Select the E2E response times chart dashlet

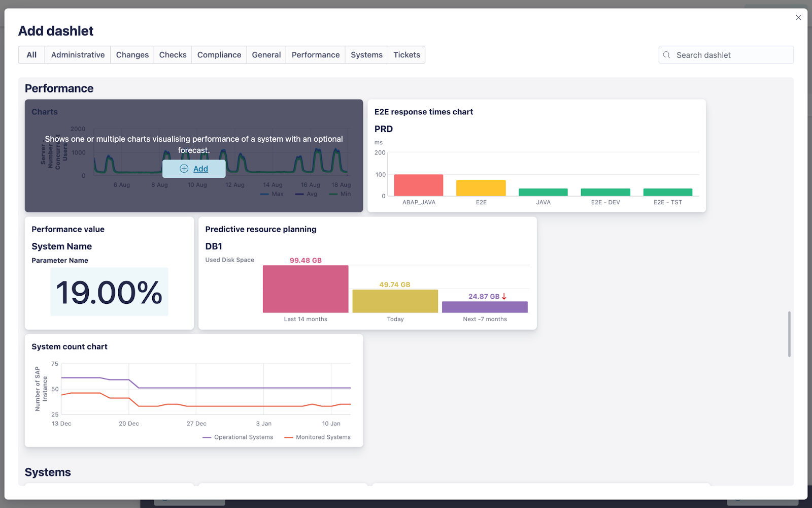536,156
